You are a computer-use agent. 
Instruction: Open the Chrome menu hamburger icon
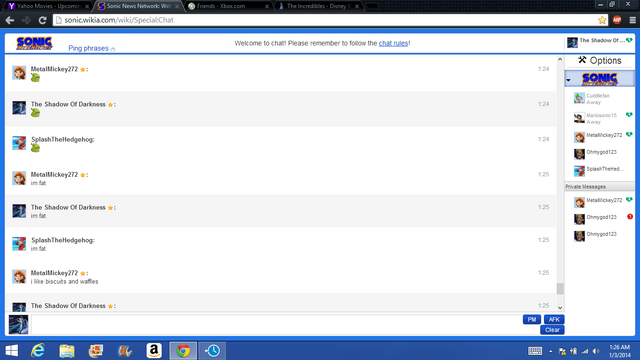632,20
